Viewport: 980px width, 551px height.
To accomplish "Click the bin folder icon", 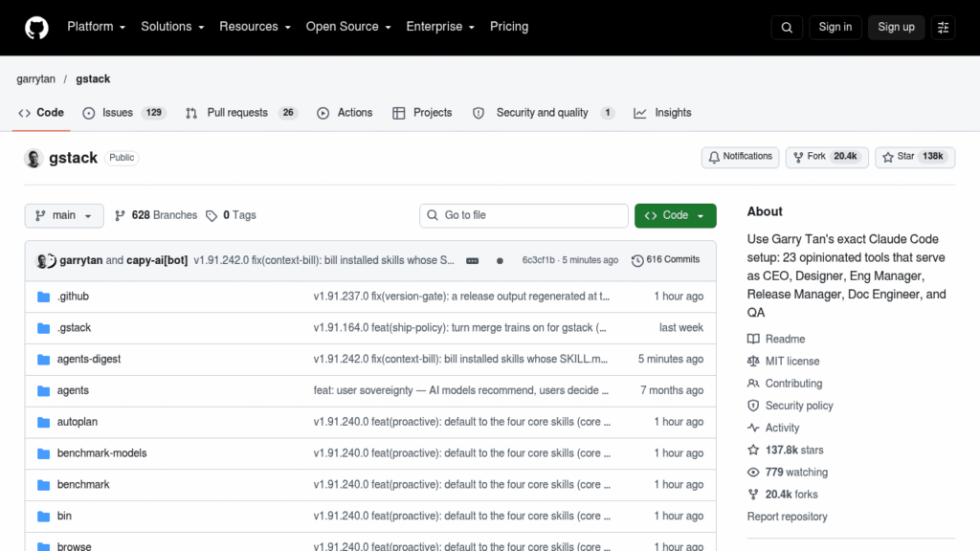I will pyautogui.click(x=43, y=516).
